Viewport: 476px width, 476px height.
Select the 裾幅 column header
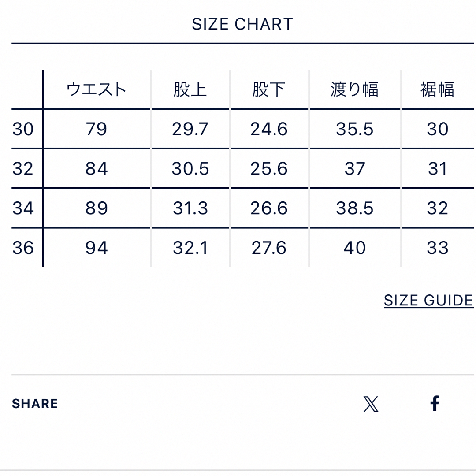coord(437,89)
